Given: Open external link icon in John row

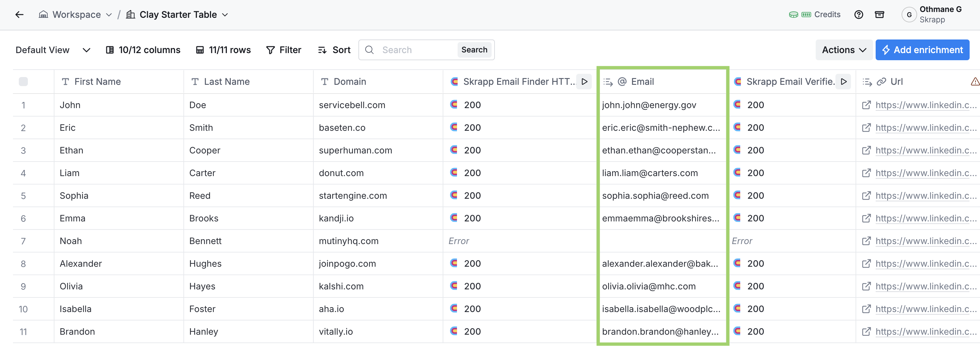Looking at the screenshot, I should click(866, 105).
